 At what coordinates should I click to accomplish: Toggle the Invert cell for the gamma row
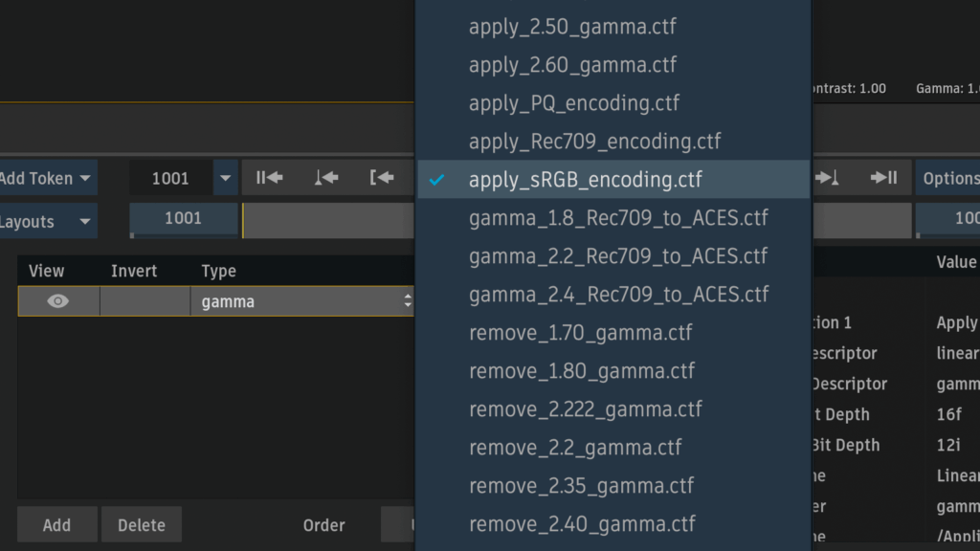click(145, 301)
